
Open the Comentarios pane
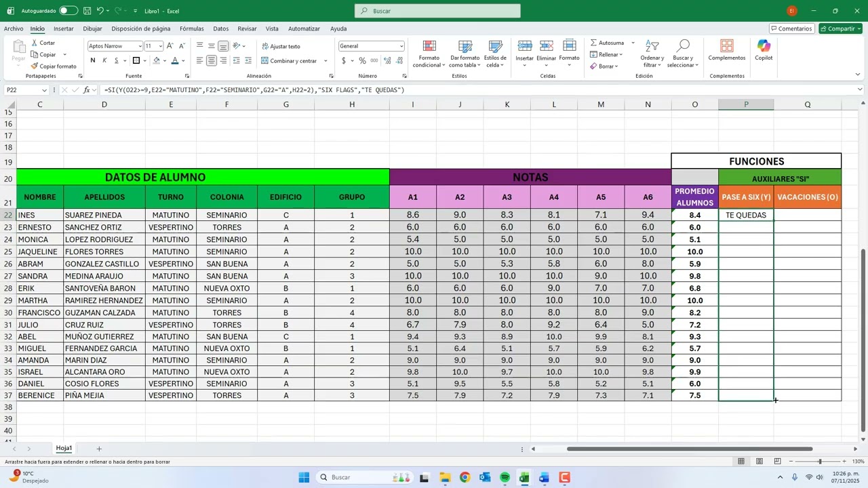point(792,28)
